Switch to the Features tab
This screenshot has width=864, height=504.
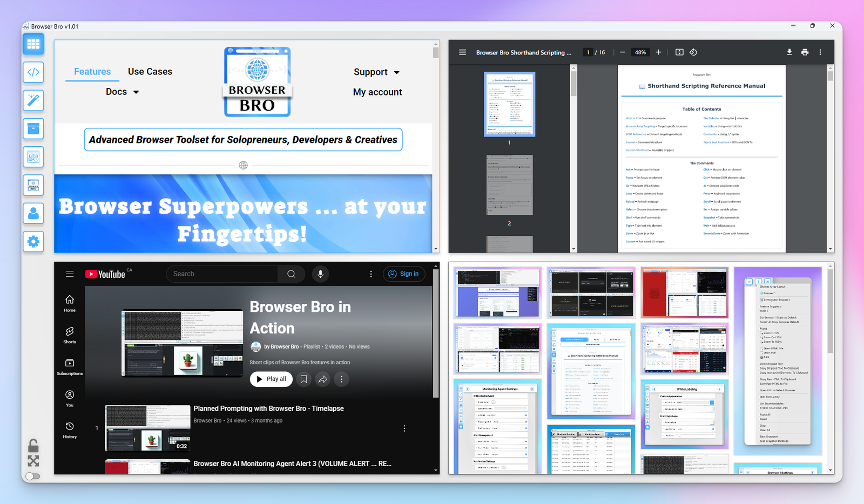click(x=92, y=72)
